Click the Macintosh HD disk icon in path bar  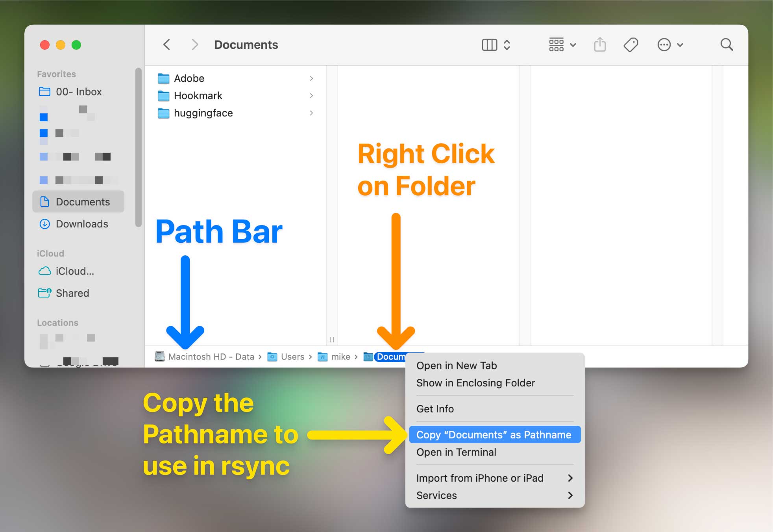(160, 357)
